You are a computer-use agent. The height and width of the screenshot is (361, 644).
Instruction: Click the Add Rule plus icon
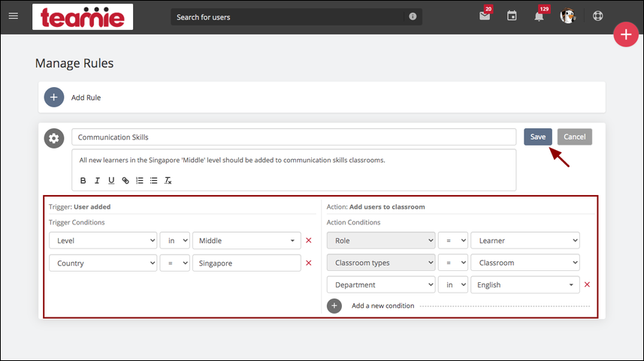[54, 98]
